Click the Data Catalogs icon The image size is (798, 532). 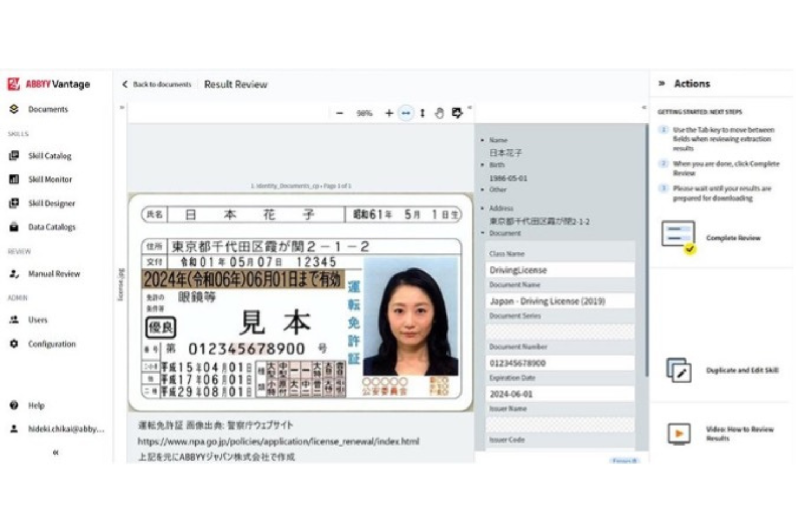tap(14, 227)
